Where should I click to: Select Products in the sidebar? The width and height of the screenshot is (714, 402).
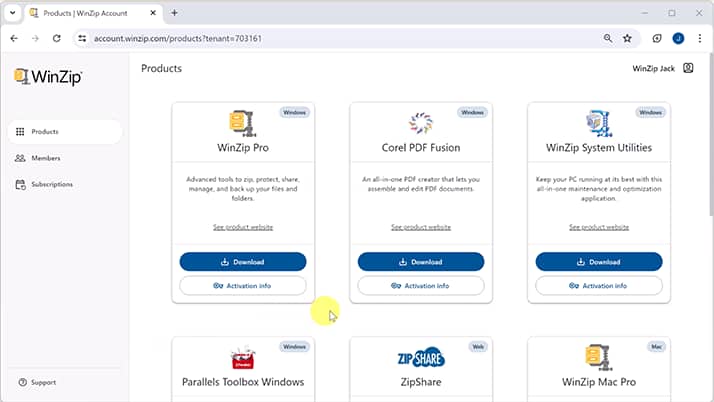coord(45,132)
